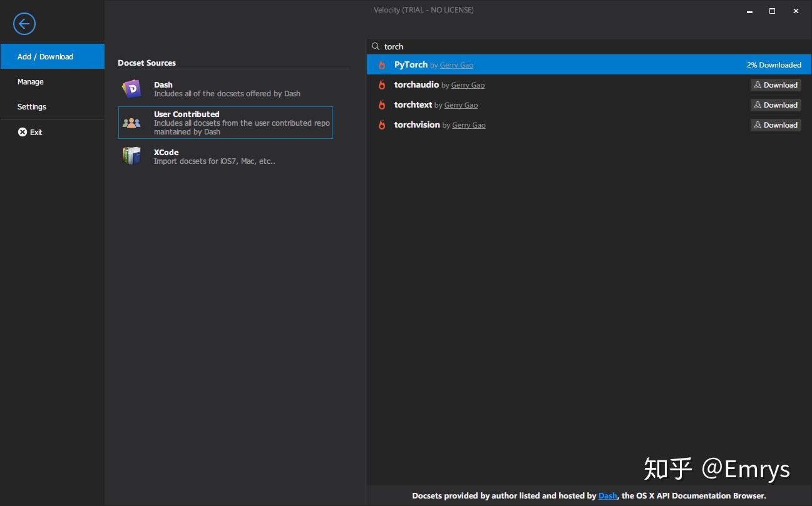Go to Settings in sidebar

click(32, 107)
